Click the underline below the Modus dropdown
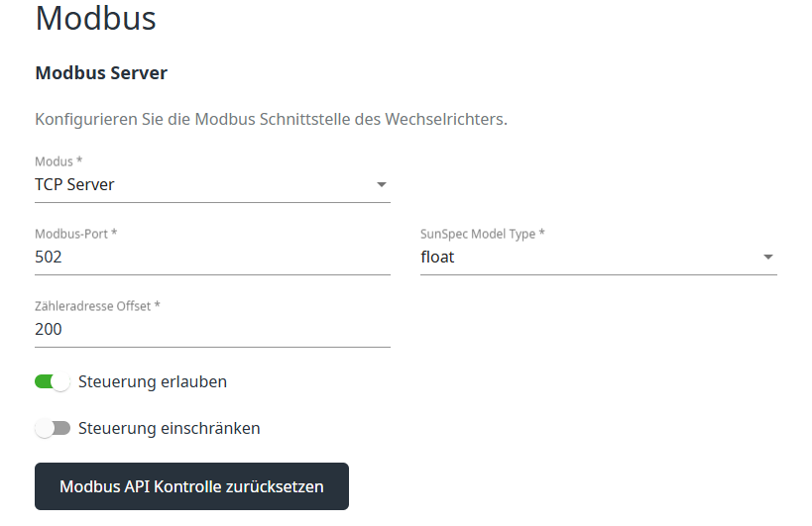This screenshot has height=526, width=812. (x=212, y=202)
